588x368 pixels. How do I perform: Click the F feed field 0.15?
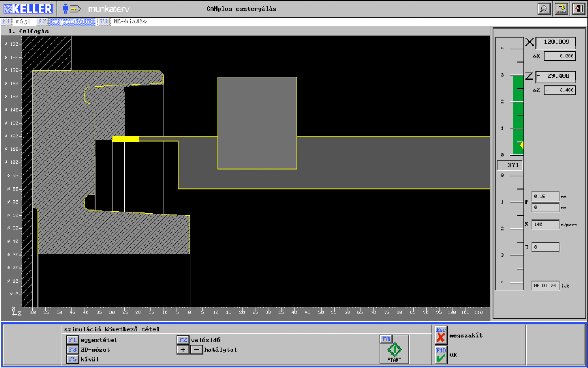tap(545, 196)
